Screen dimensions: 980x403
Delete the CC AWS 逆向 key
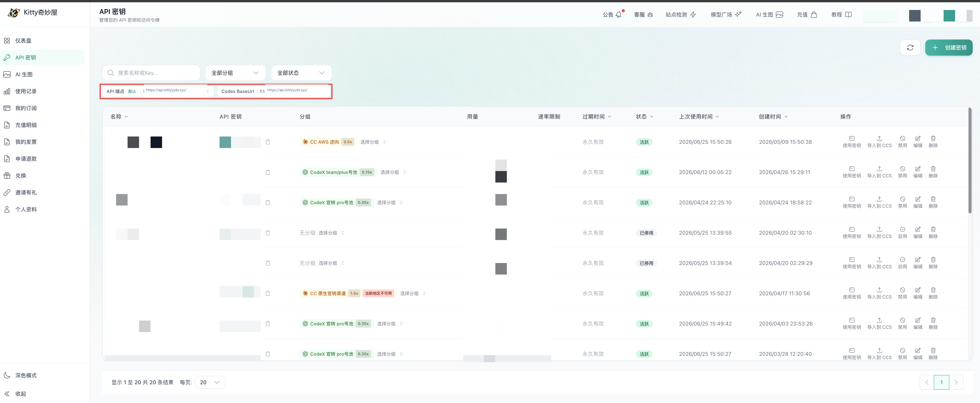pyautogui.click(x=933, y=142)
